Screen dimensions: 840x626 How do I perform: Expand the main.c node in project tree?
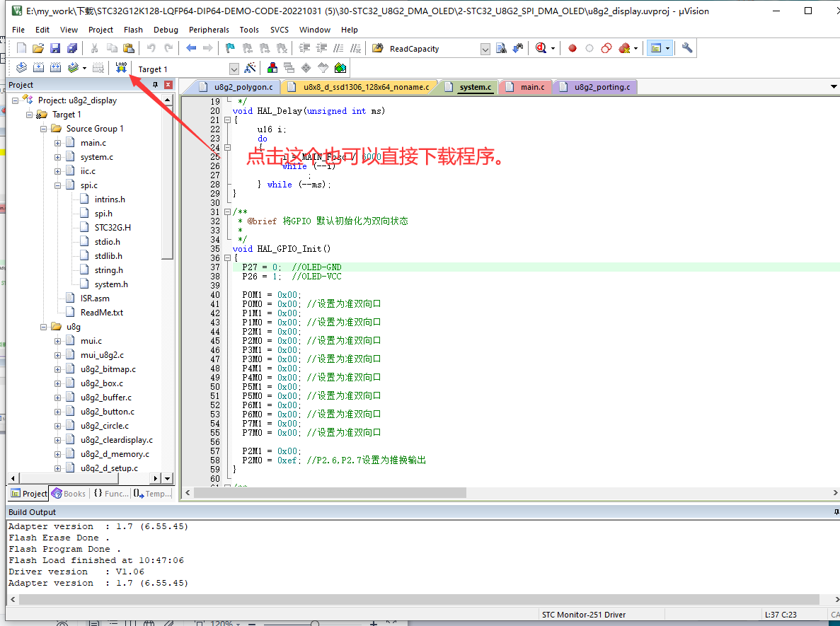pos(58,143)
